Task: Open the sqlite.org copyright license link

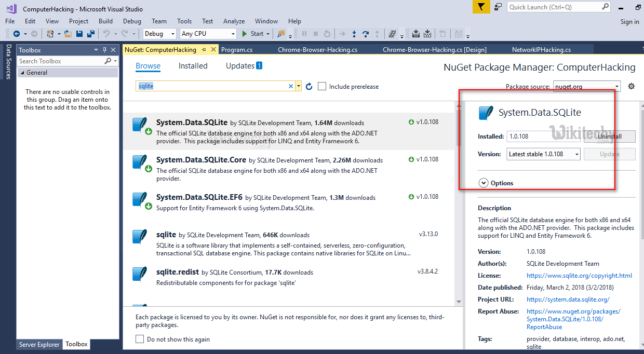Action: tap(579, 276)
